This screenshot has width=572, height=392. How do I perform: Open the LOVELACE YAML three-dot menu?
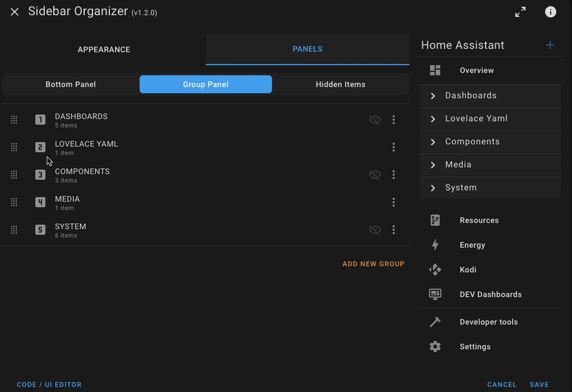coord(394,147)
